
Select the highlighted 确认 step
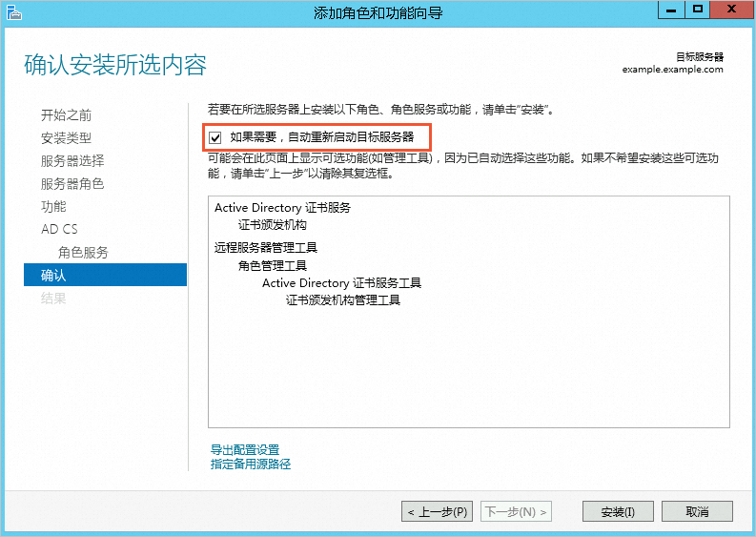(x=105, y=275)
